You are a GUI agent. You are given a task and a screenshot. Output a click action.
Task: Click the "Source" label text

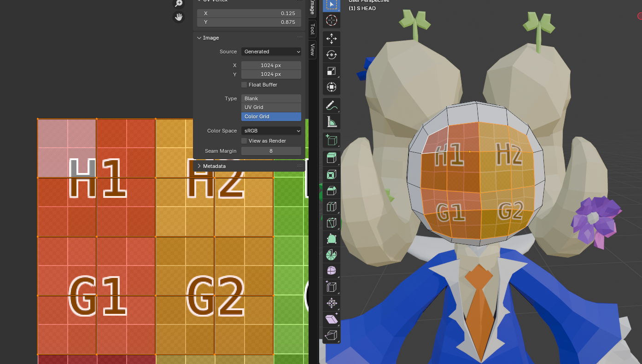point(228,52)
